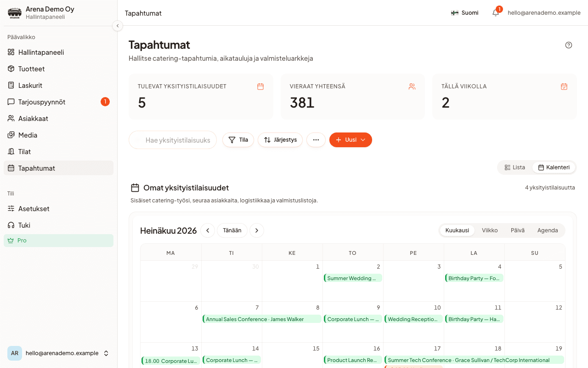This screenshot has height=368, width=588.
Task: Open Wedding Reception event on July 10
Action: 413,319
